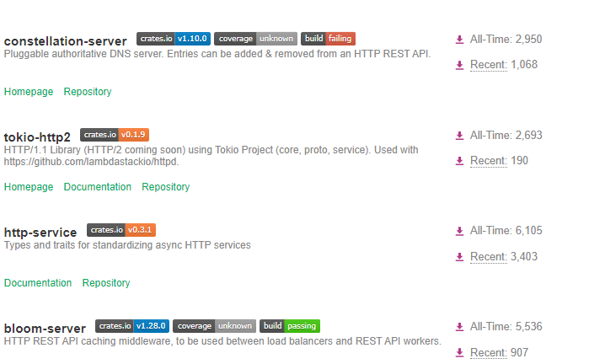Click 'HTTP REST API caching middleware' description
Viewport: 589px width, 364px height.
click(x=222, y=341)
